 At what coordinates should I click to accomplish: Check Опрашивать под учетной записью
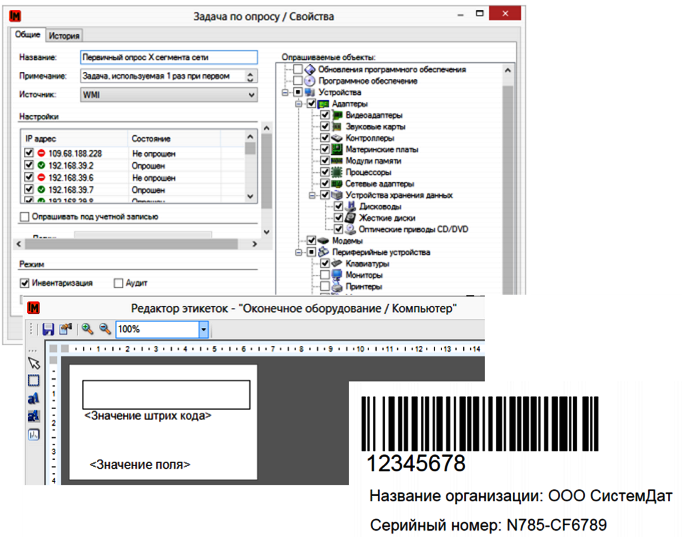[25, 217]
